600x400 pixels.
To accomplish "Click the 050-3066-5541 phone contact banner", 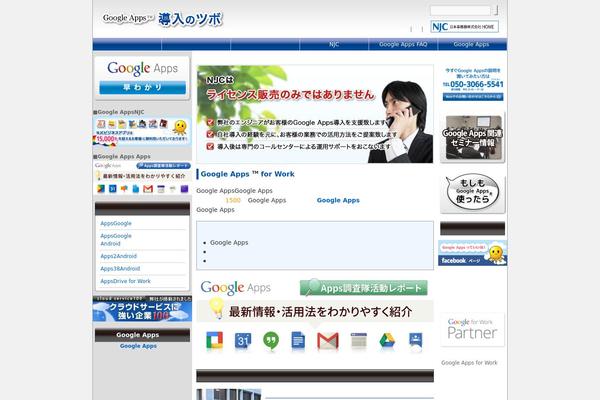I will pyautogui.click(x=473, y=84).
